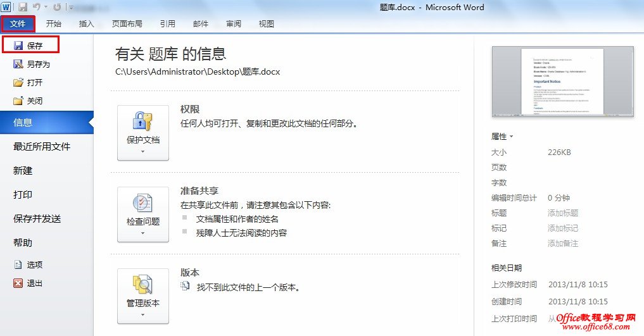Image resolution: width=644 pixels, height=336 pixels.
Task: Click the 上次修改时间 2013/11/8 10:15 value
Action: pos(578,284)
